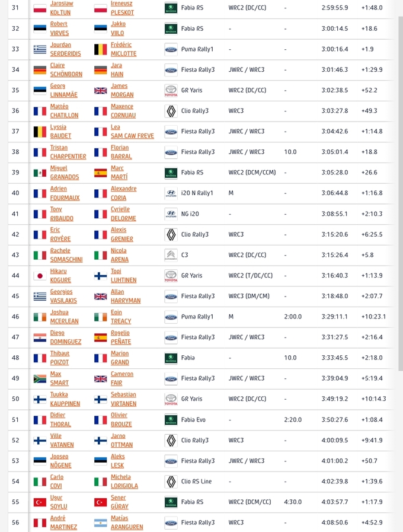Click the Skoda logo in Granados's row

coord(171,173)
